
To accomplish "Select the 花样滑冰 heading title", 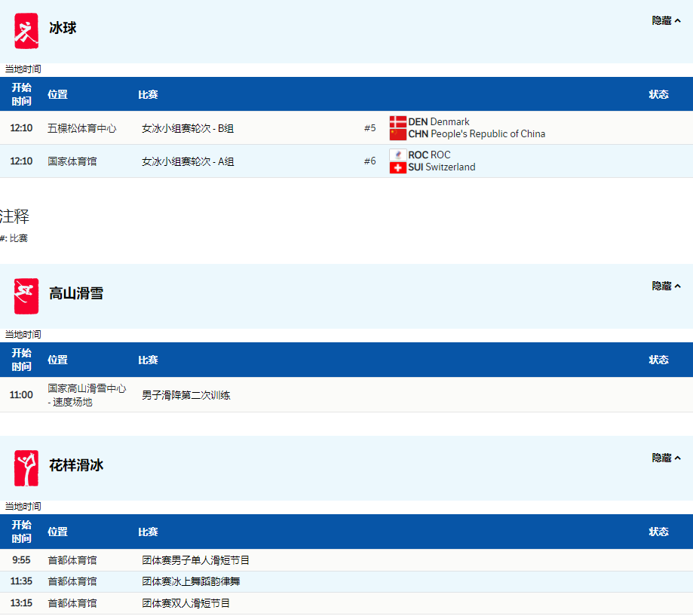I will [x=76, y=466].
